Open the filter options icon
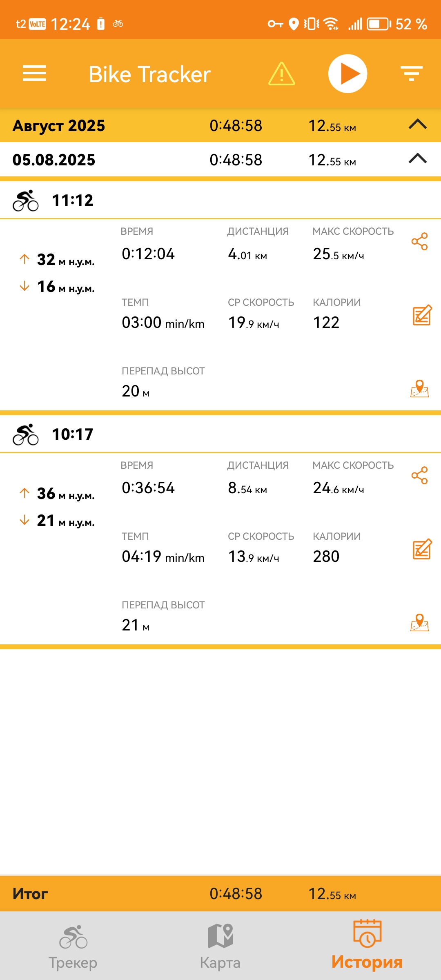The width and height of the screenshot is (441, 980). (x=411, y=73)
